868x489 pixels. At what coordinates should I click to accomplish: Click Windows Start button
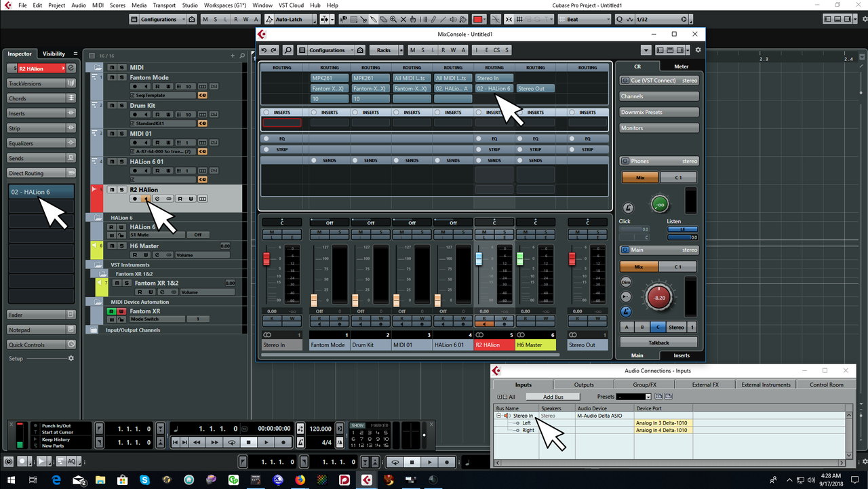pos(12,480)
